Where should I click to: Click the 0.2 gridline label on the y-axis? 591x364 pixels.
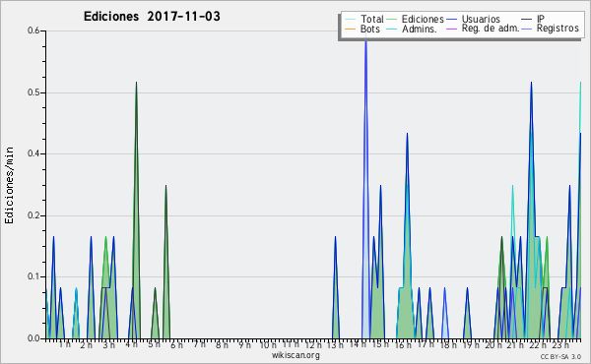pyautogui.click(x=33, y=215)
